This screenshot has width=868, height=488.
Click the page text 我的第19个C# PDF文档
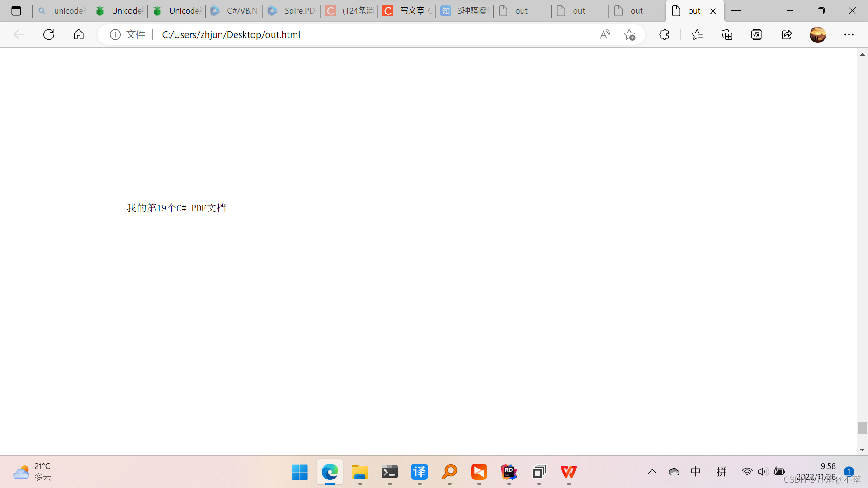176,208
